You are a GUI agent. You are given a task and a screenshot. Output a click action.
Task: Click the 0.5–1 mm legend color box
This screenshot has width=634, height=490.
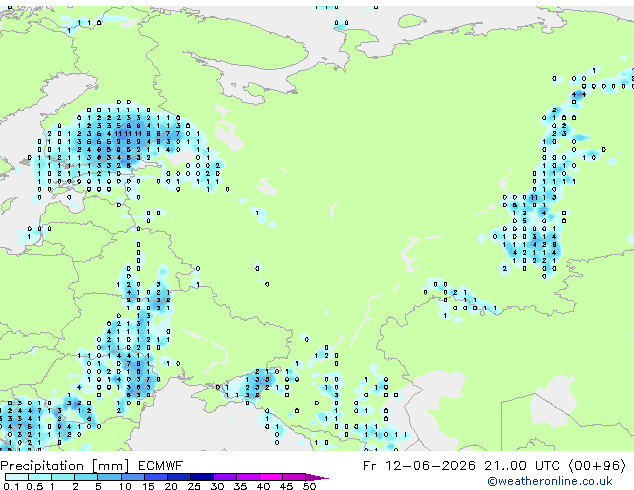40,477
